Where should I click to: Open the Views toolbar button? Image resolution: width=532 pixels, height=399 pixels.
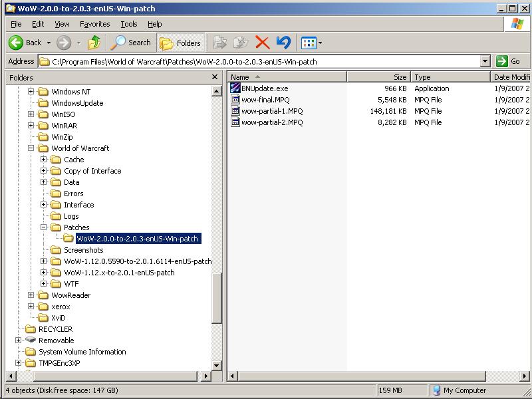pyautogui.click(x=309, y=43)
